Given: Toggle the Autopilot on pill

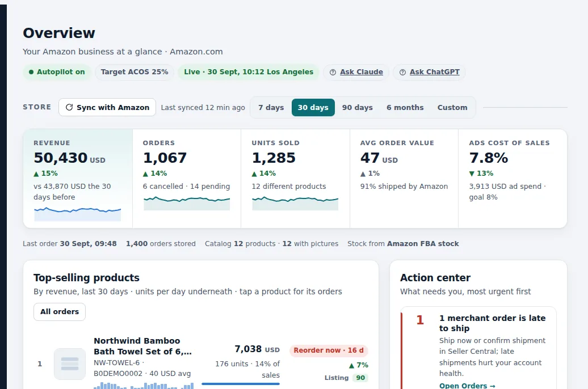Looking at the screenshot, I should click(x=57, y=72).
